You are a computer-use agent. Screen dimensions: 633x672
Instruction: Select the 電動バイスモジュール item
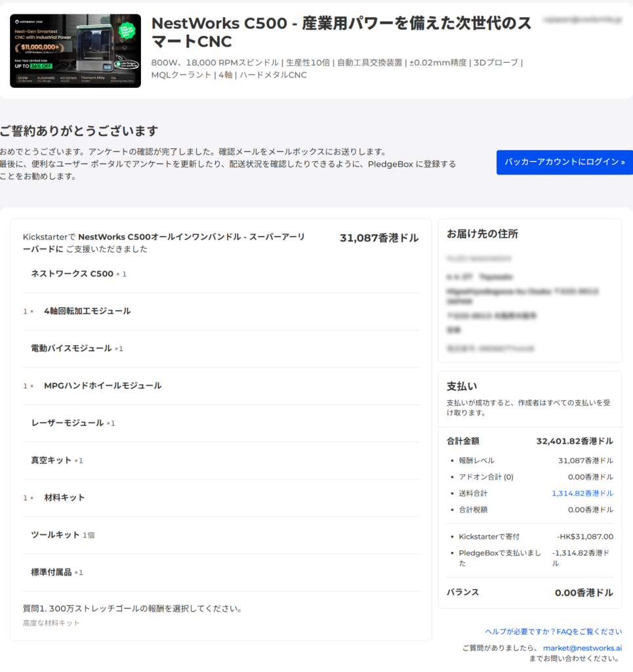(x=71, y=348)
